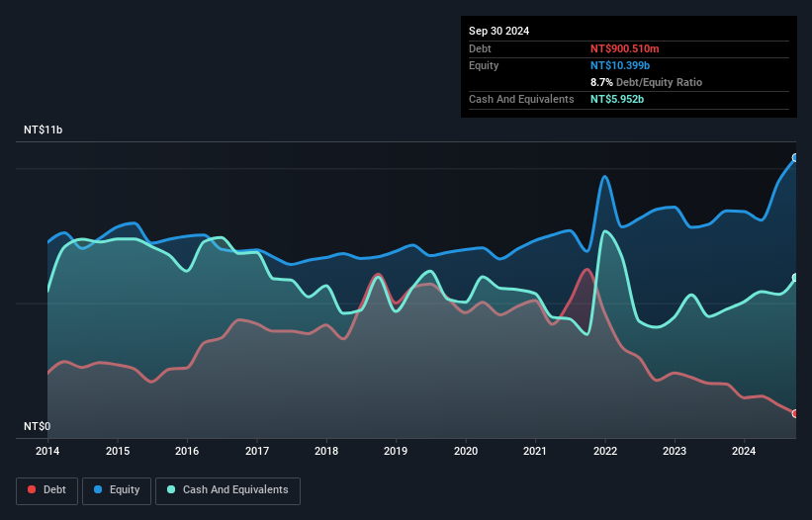Click the Sep 30 2024 tooltip date
Viewport: 812px width, 520px height.
(x=499, y=31)
